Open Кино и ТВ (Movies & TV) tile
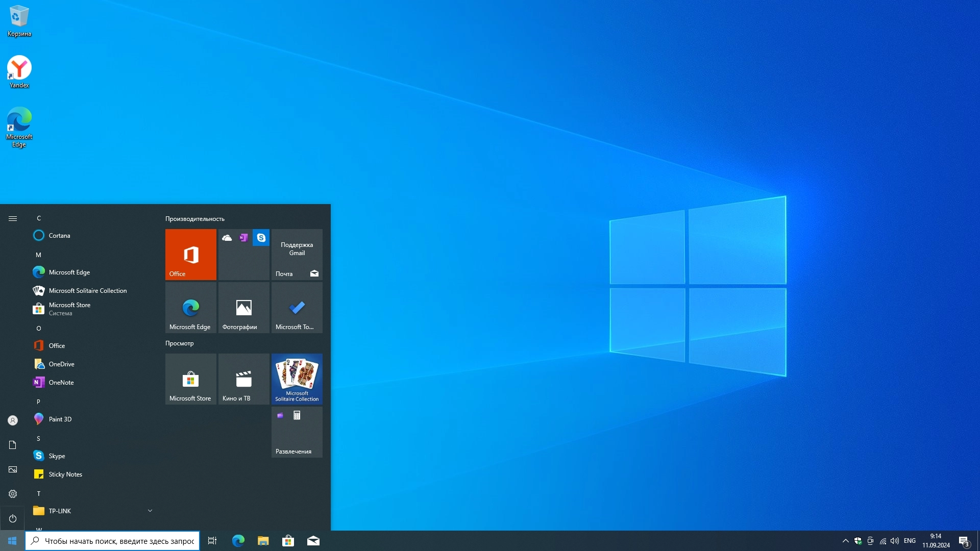This screenshot has height=551, width=980. click(243, 378)
